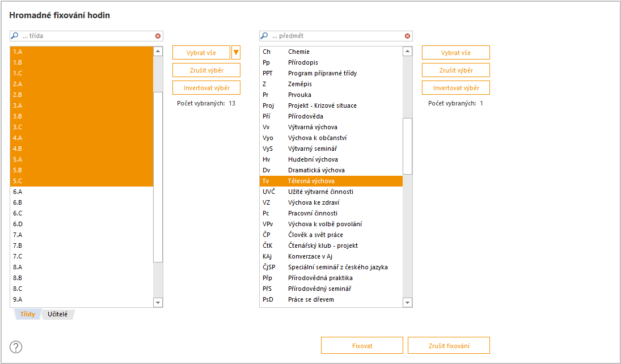Clear the subject search field with red X
This screenshot has width=621, height=364.
click(408, 36)
